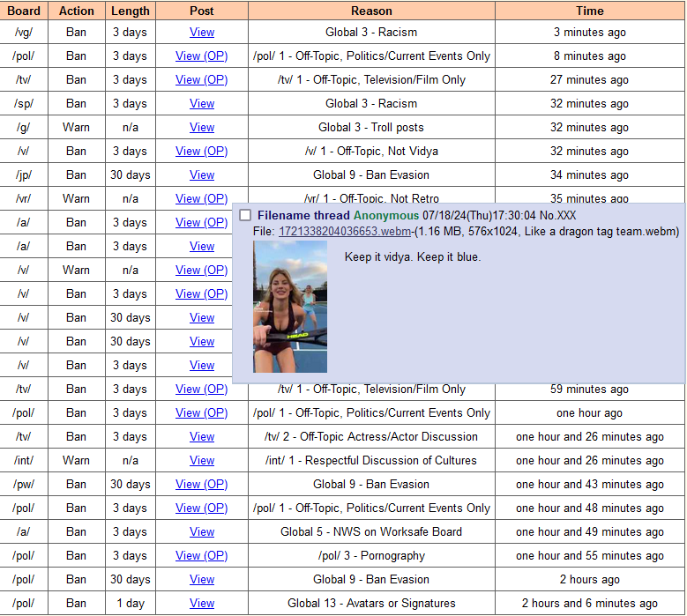Click the Length column header

point(131,11)
